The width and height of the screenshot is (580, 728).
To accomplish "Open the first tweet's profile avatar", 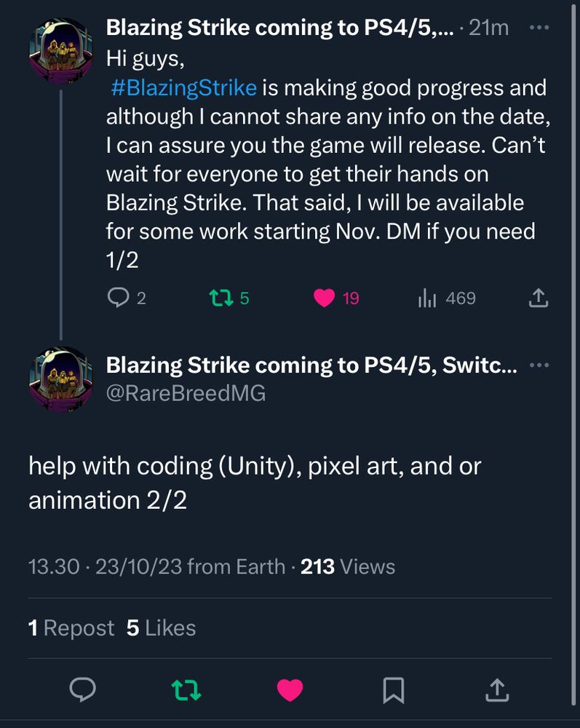I will [60, 52].
